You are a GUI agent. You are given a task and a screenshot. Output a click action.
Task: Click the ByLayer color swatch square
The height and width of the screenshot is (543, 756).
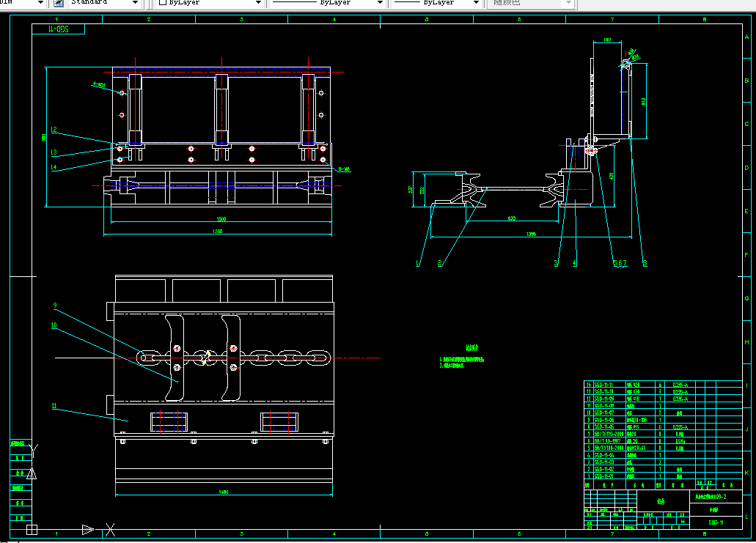point(163,2)
